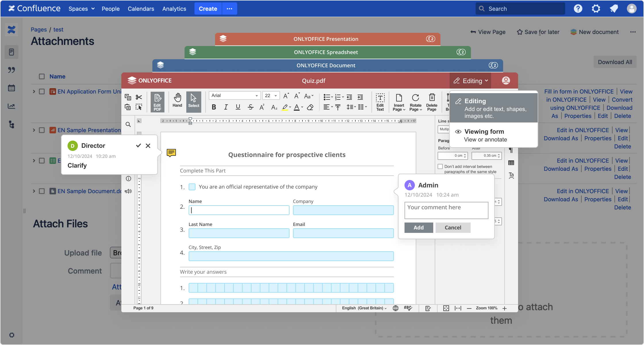Expand the EN Sample Presentation attachment row
The width and height of the screenshot is (644, 345).
34,130
